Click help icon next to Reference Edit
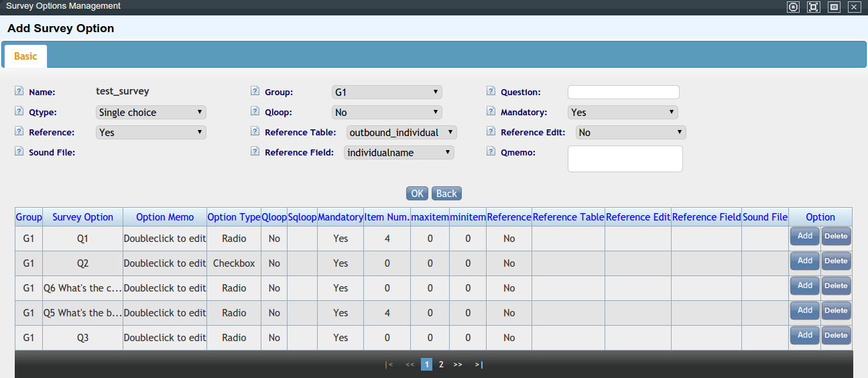 491,131
